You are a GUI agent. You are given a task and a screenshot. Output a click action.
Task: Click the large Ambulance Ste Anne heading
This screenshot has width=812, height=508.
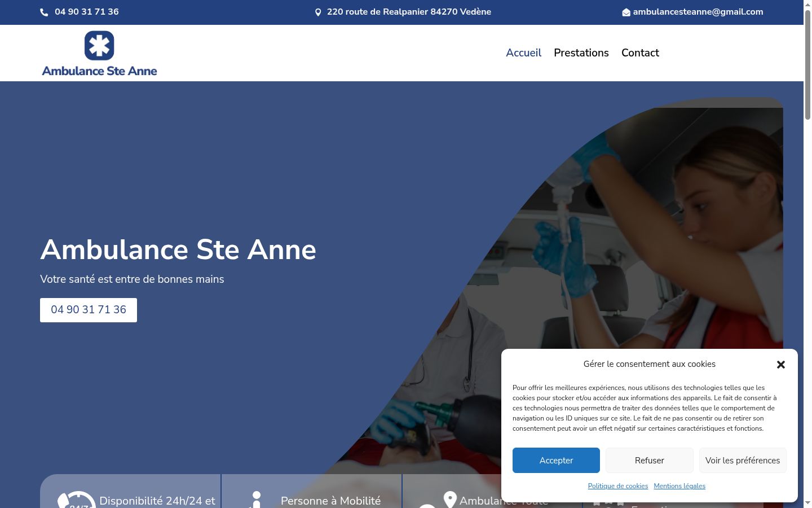pyautogui.click(x=178, y=249)
